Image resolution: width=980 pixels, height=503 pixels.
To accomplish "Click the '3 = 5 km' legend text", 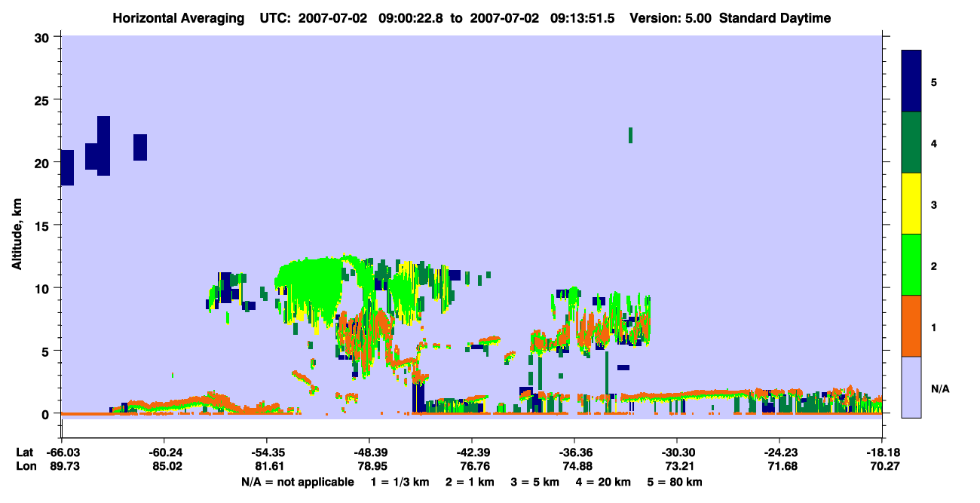I will click(536, 482).
